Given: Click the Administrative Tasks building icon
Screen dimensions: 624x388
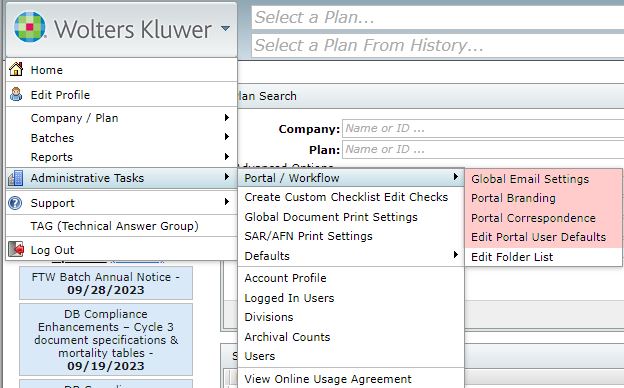Looking at the screenshot, I should 16,178.
